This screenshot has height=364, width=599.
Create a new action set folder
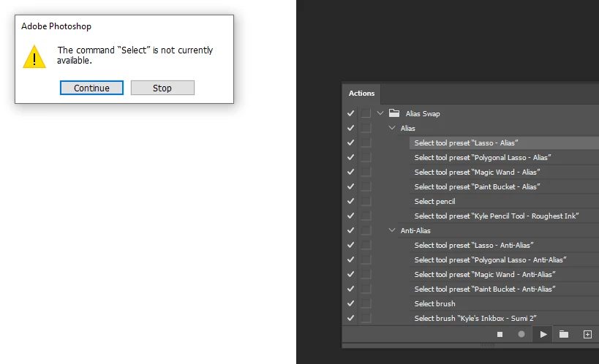click(564, 335)
